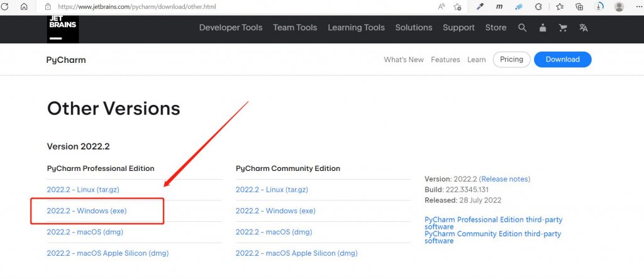Screen dimensions: 644x279
Task: Open browser extensions puzzle icon
Action: tap(539, 6)
